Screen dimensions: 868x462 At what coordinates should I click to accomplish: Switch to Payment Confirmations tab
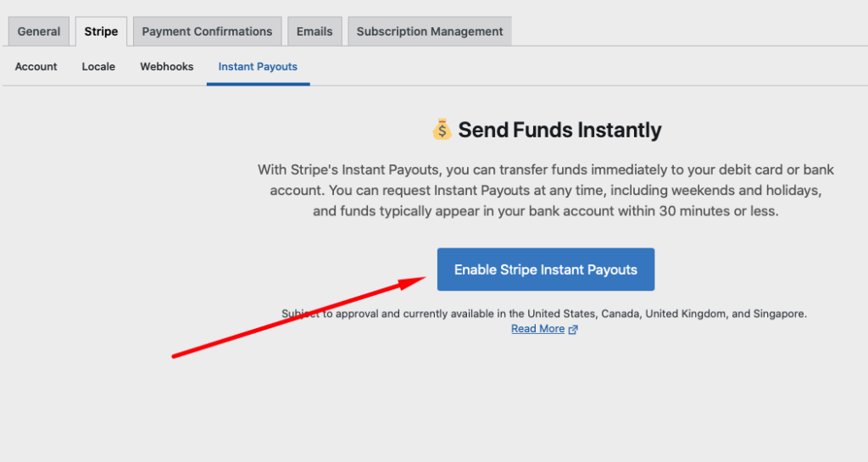pos(207,31)
